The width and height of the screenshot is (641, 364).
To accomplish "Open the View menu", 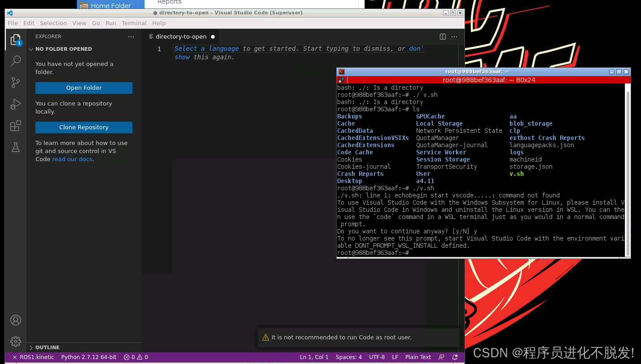I will [x=79, y=23].
